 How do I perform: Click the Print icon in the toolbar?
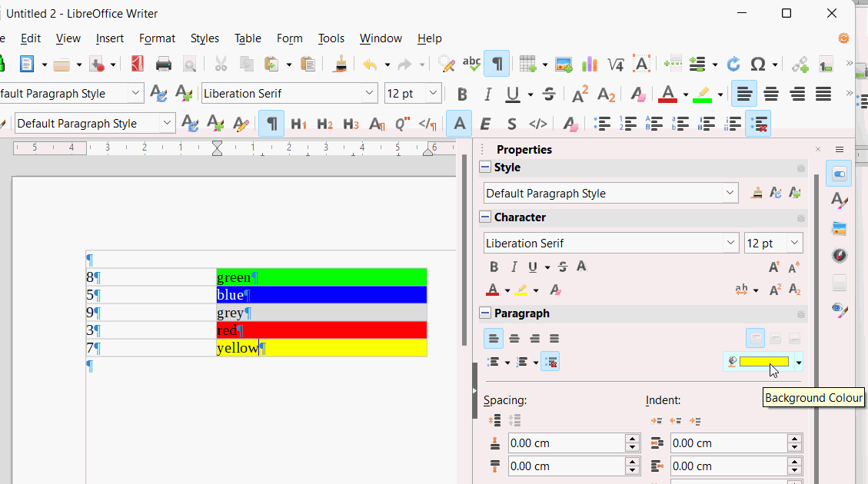(x=164, y=64)
